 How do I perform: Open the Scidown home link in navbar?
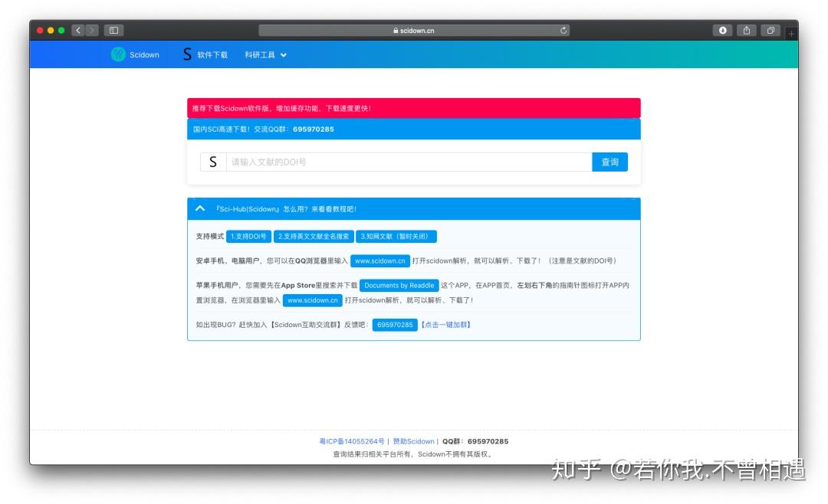pos(144,55)
